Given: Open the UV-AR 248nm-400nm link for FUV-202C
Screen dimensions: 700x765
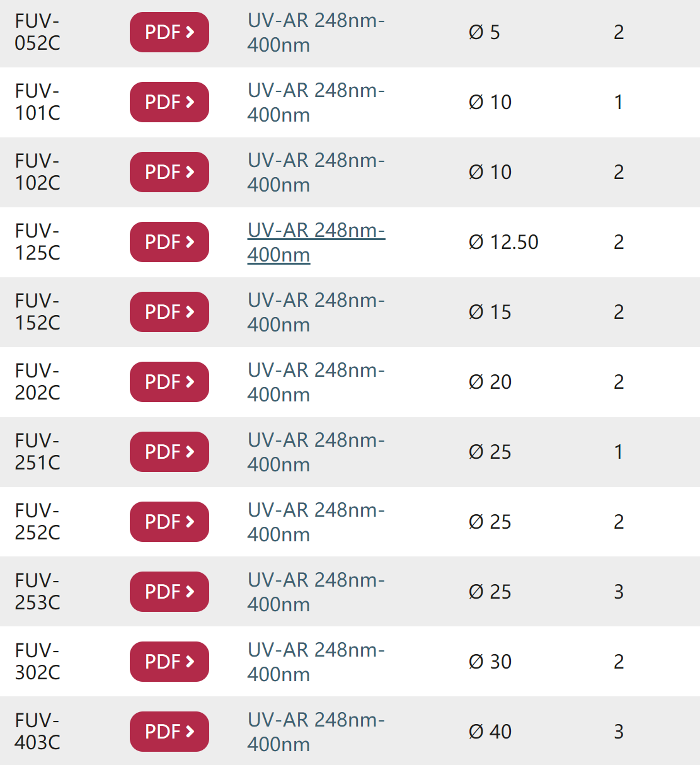Looking at the screenshot, I should coord(316,382).
